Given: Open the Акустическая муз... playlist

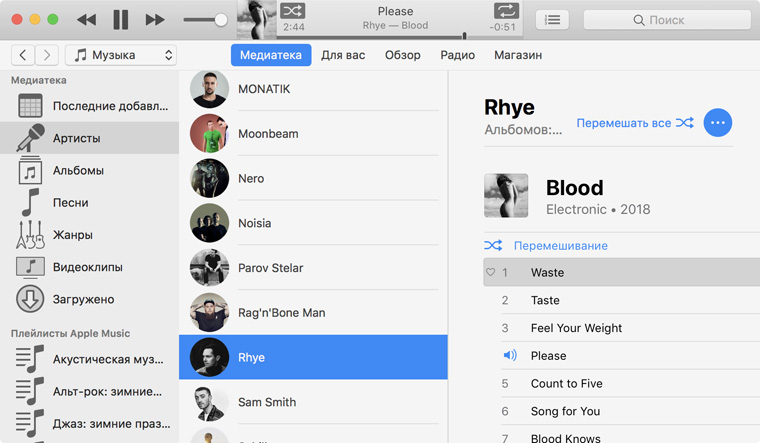Looking at the screenshot, I should (90, 359).
